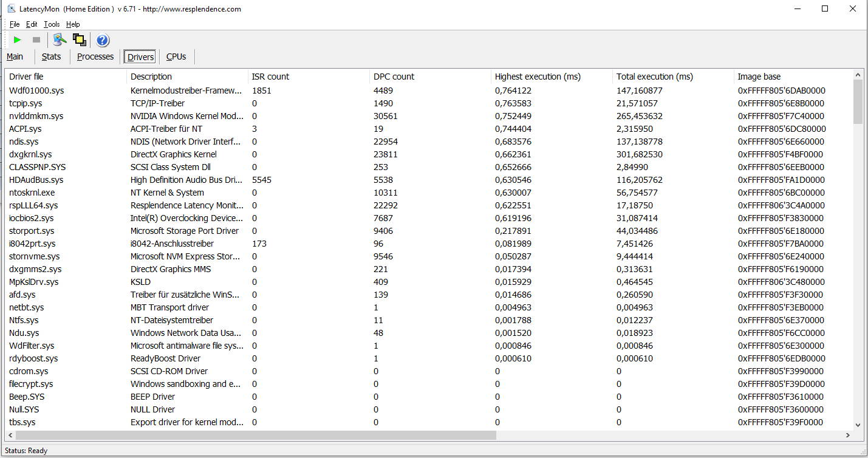The width and height of the screenshot is (868, 458).
Task: Open the Help menu
Action: [x=73, y=24]
